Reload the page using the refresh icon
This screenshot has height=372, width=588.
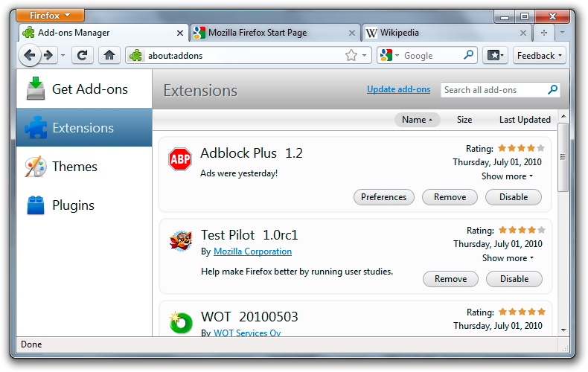pyautogui.click(x=82, y=56)
